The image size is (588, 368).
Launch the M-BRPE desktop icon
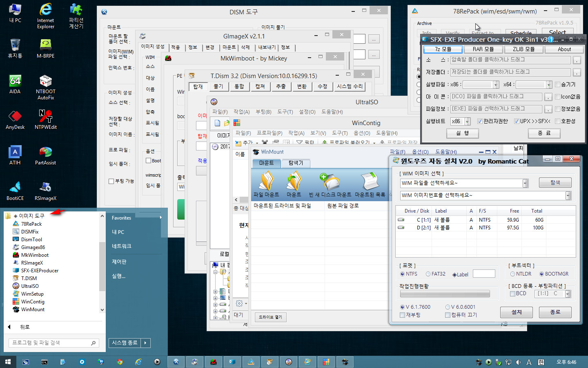coord(45,48)
